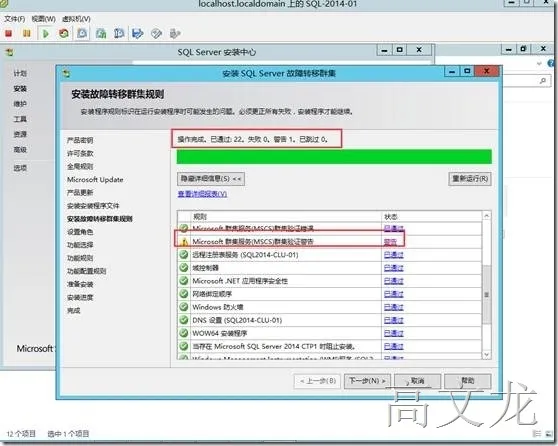Click 取消 button

(417, 381)
